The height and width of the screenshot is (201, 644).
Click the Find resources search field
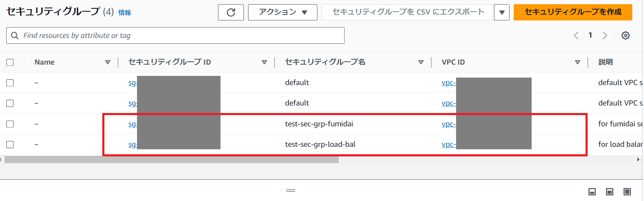pos(175,35)
